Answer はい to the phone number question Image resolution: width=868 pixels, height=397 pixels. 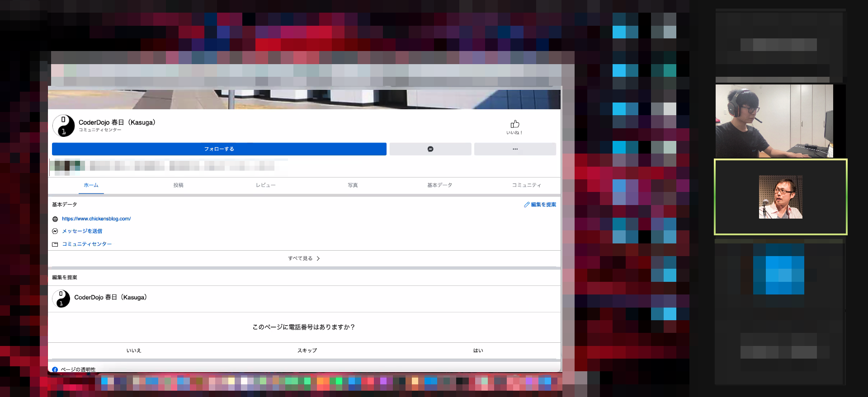click(x=478, y=350)
